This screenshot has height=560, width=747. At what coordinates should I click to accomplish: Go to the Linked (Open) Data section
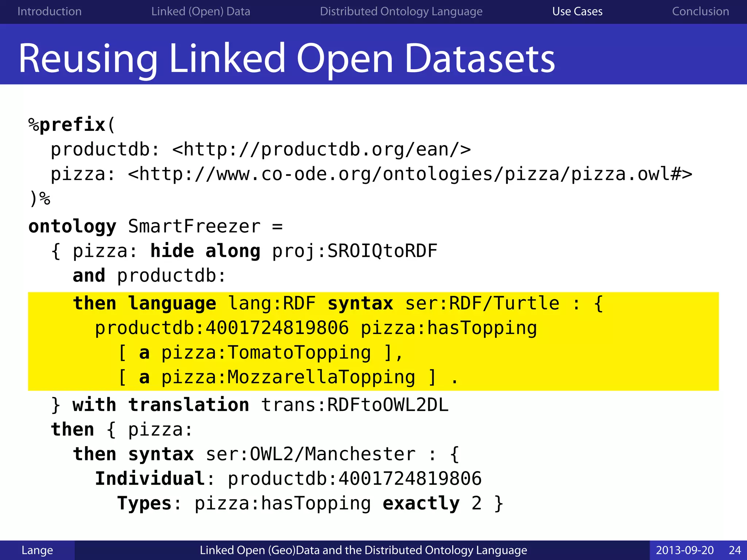tap(201, 11)
